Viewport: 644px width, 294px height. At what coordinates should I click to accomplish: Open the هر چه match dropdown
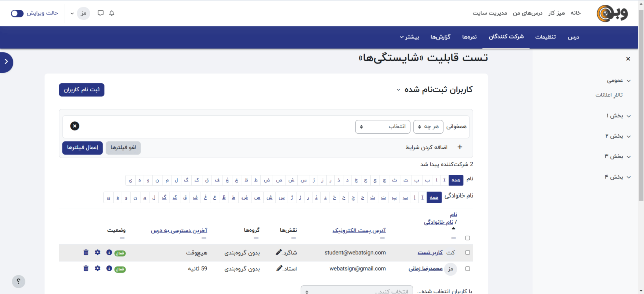428,127
